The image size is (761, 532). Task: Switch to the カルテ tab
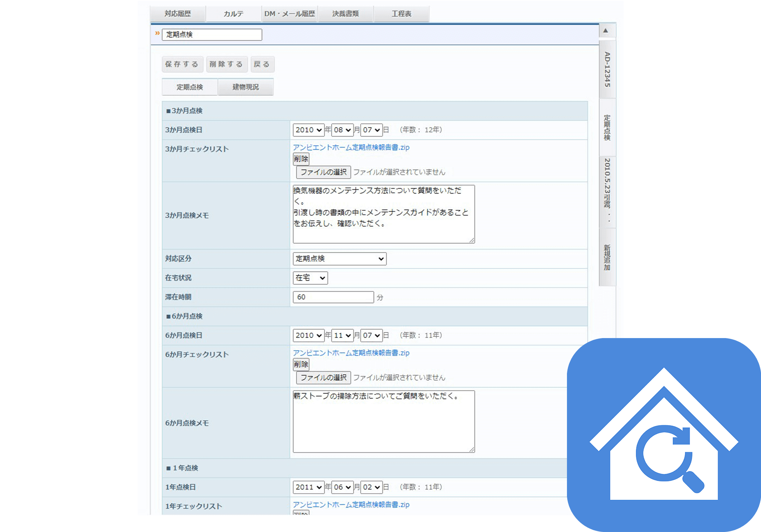[233, 14]
